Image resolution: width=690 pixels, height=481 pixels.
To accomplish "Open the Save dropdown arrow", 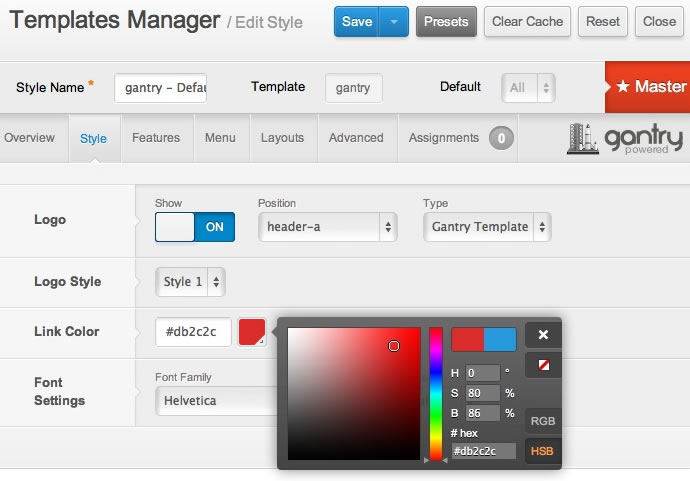I will (x=395, y=21).
